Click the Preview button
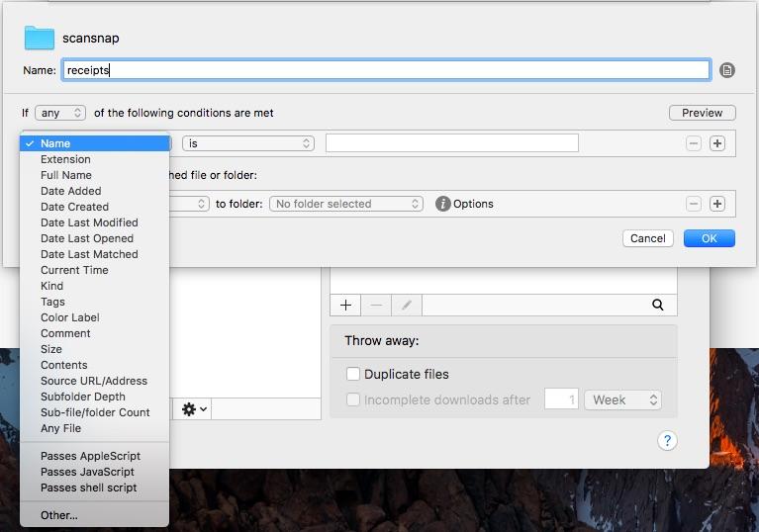Screen dimensions: 759x532 pyautogui.click(x=702, y=113)
